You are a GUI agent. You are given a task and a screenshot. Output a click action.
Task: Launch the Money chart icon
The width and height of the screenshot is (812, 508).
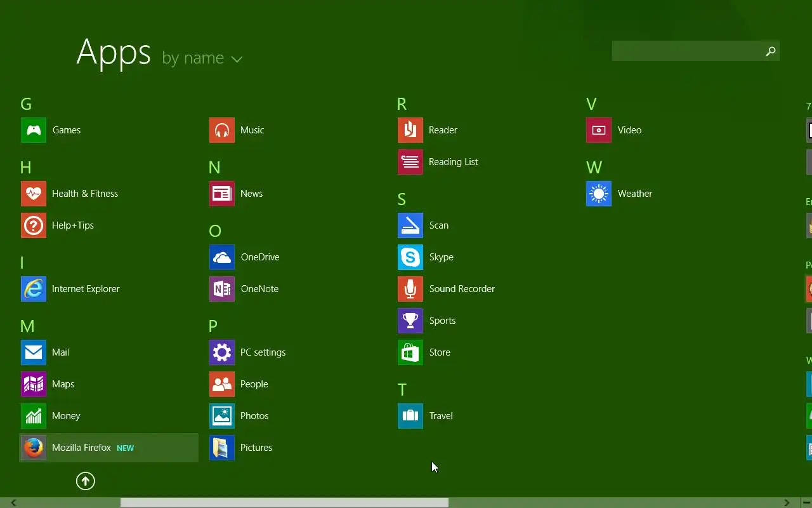coord(34,416)
